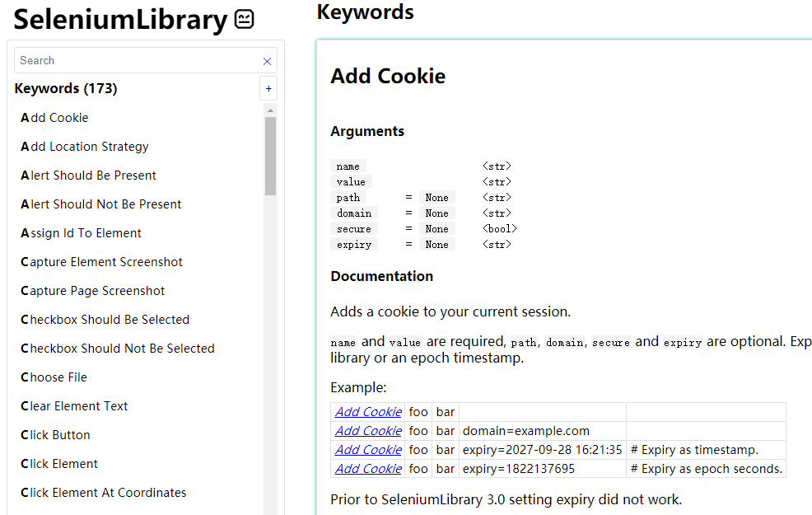
Task: Open Alert Should Be Present keyword
Action: (x=88, y=176)
